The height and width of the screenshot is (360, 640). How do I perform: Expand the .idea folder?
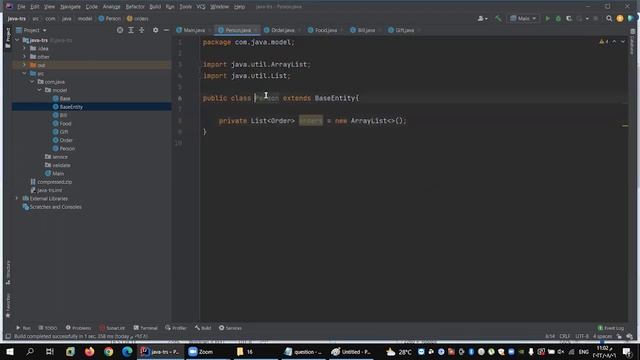(24, 49)
